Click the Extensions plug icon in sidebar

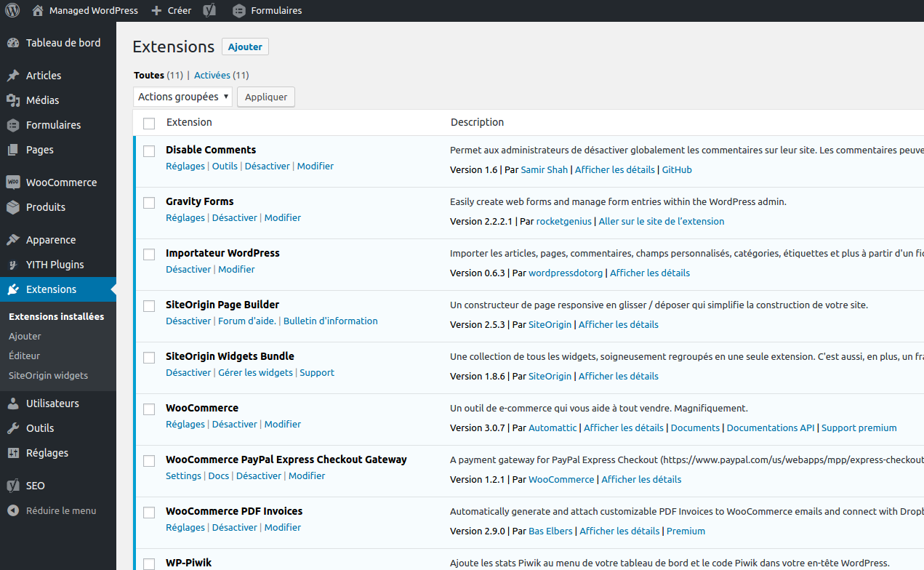[x=13, y=289]
